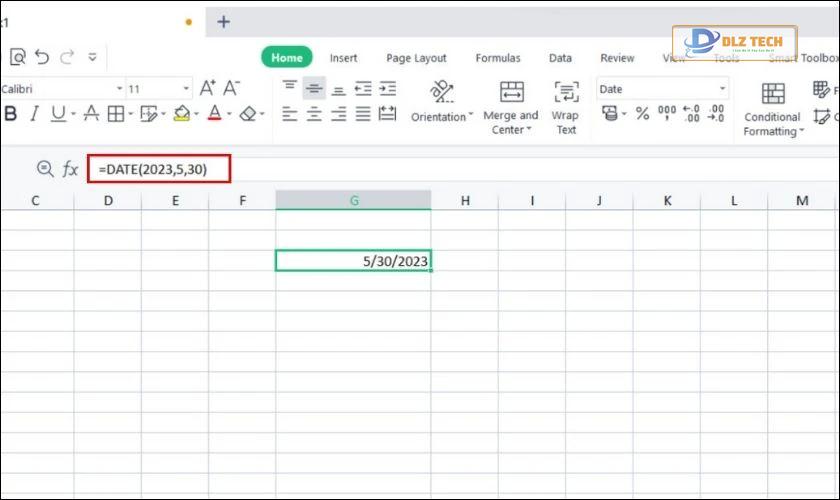Image resolution: width=840 pixels, height=500 pixels.
Task: Select column H header
Action: (465, 201)
